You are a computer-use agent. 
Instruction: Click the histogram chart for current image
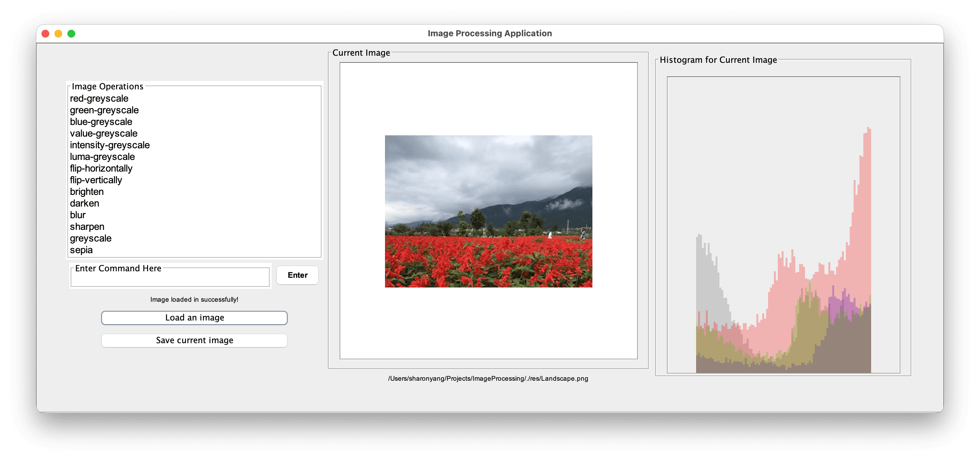pyautogui.click(x=783, y=225)
